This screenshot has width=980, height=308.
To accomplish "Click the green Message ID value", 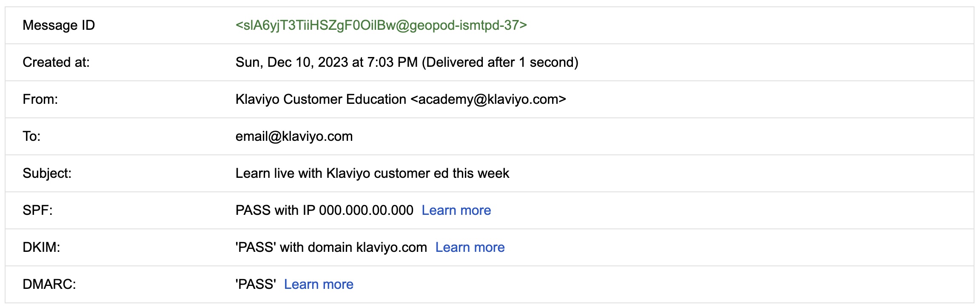I will coord(381,26).
